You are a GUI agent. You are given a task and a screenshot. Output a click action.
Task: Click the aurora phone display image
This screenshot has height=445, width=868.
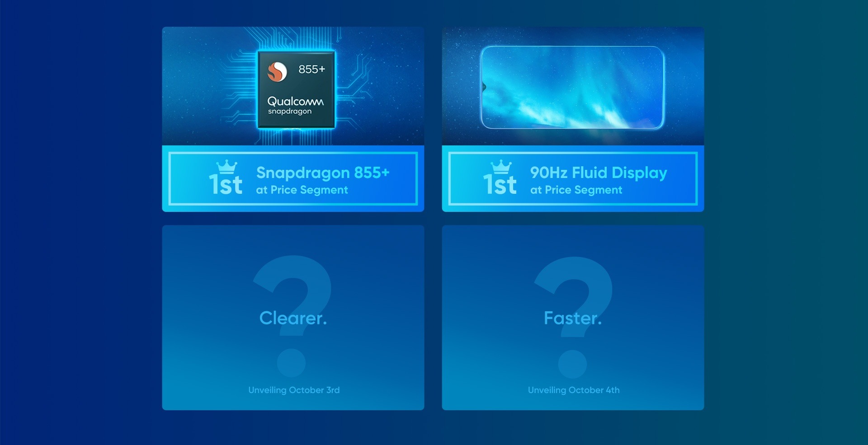[x=572, y=88]
